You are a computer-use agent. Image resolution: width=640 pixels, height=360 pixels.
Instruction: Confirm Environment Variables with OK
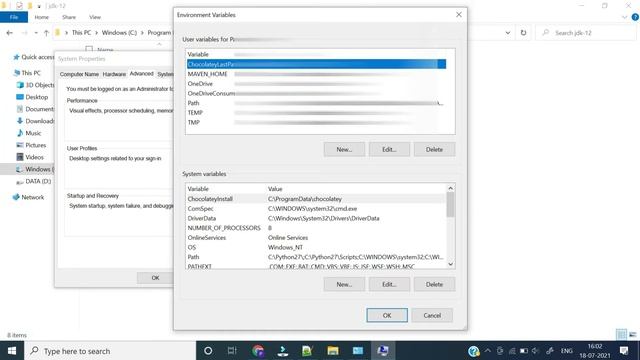point(387,315)
